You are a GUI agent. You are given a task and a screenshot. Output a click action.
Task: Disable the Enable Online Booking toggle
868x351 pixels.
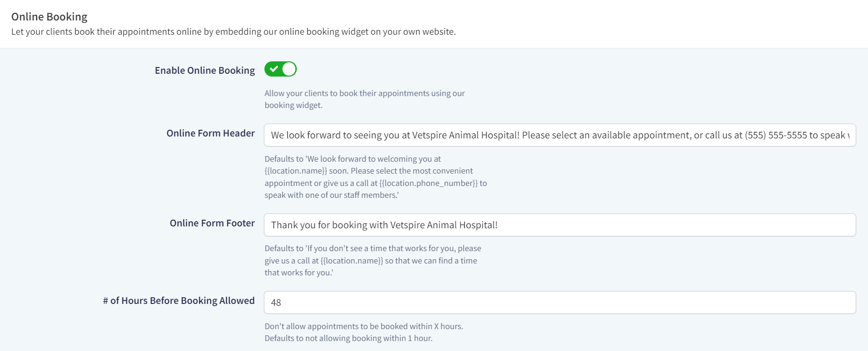click(280, 69)
